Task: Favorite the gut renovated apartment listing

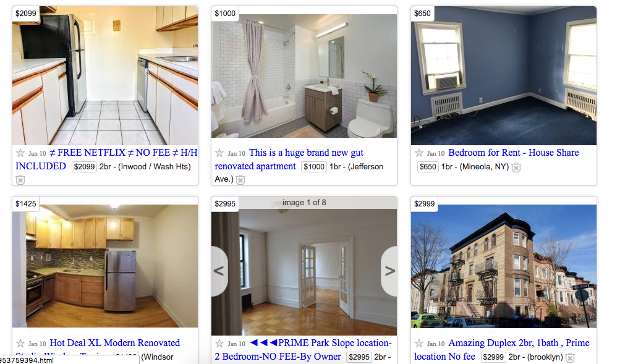Action: click(x=219, y=153)
